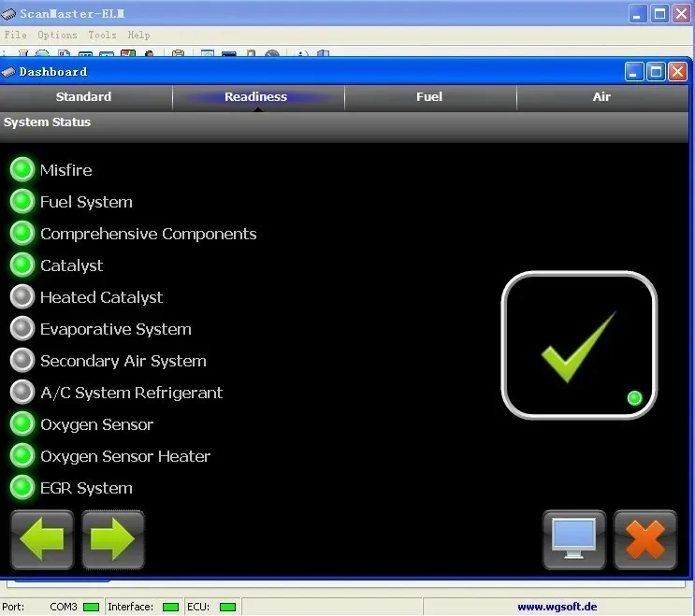Click the "System Status" heading
The image size is (695, 616).
click(47, 122)
